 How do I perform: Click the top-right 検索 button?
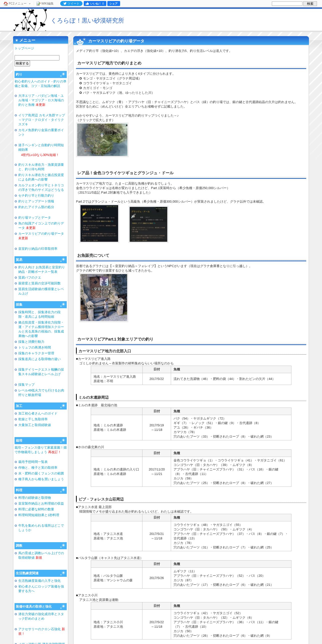[310, 4]
